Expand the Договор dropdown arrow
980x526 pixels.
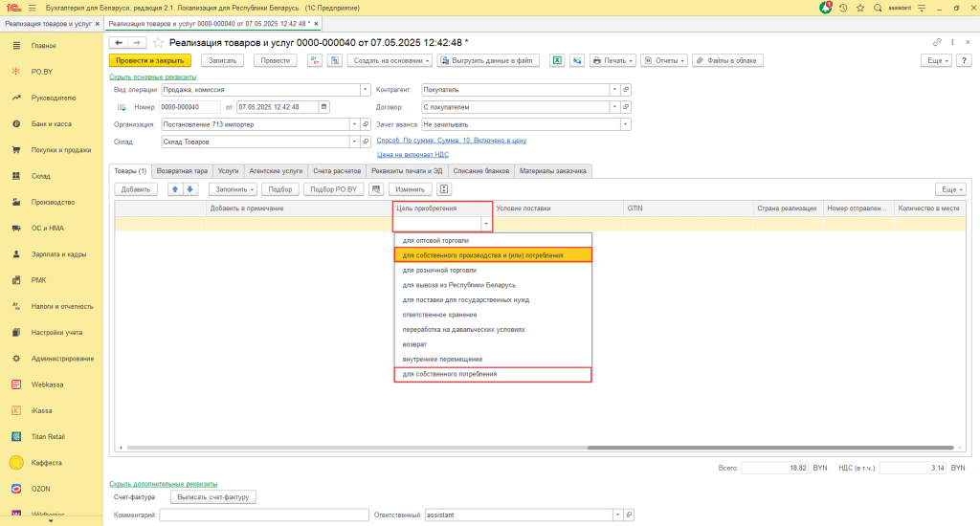click(614, 107)
